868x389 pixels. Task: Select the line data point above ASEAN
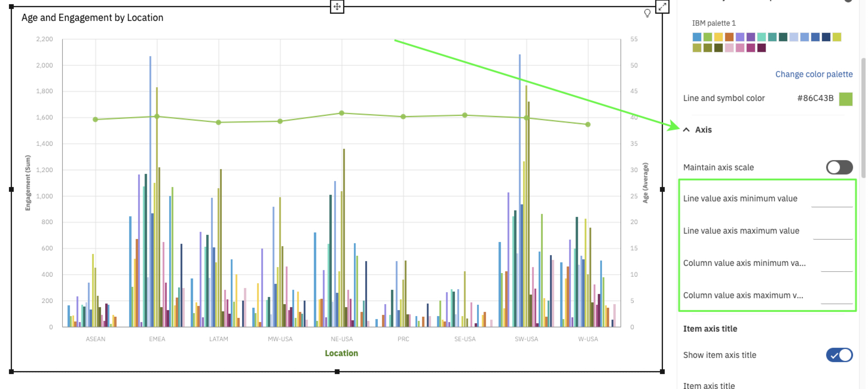coord(95,119)
